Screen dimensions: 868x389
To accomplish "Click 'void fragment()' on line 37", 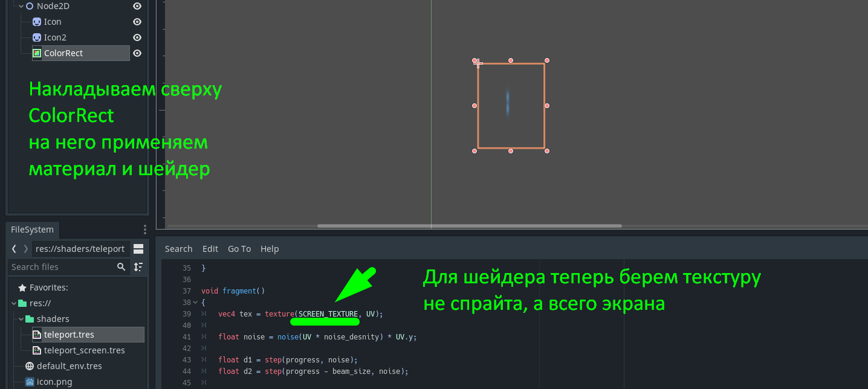I will (x=233, y=291).
